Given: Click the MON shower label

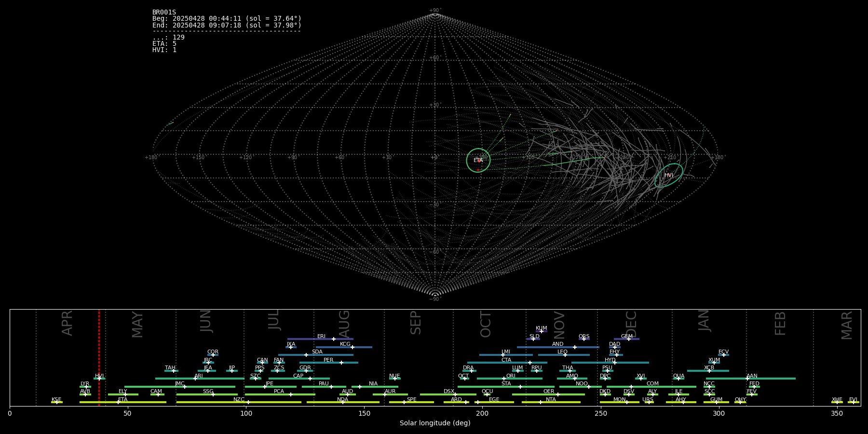Looking at the screenshot, I should [x=619, y=400].
